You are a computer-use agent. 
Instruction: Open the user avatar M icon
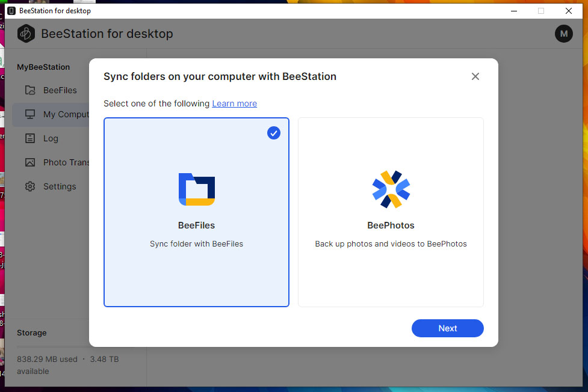[x=563, y=34]
